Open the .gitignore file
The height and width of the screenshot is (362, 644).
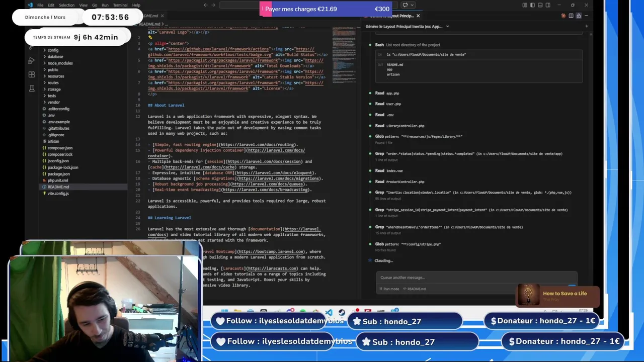(56, 135)
